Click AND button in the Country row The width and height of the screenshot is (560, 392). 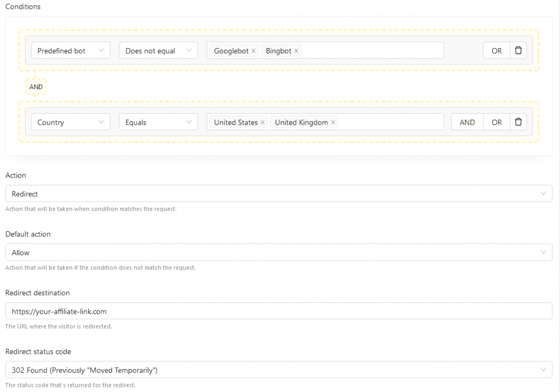coord(467,122)
